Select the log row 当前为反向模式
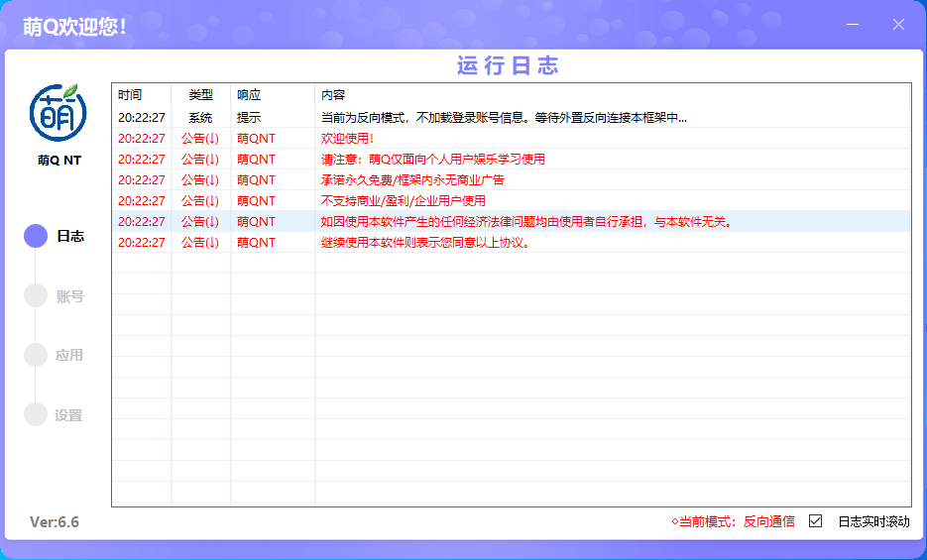The height and width of the screenshot is (560, 927). pyautogui.click(x=512, y=118)
